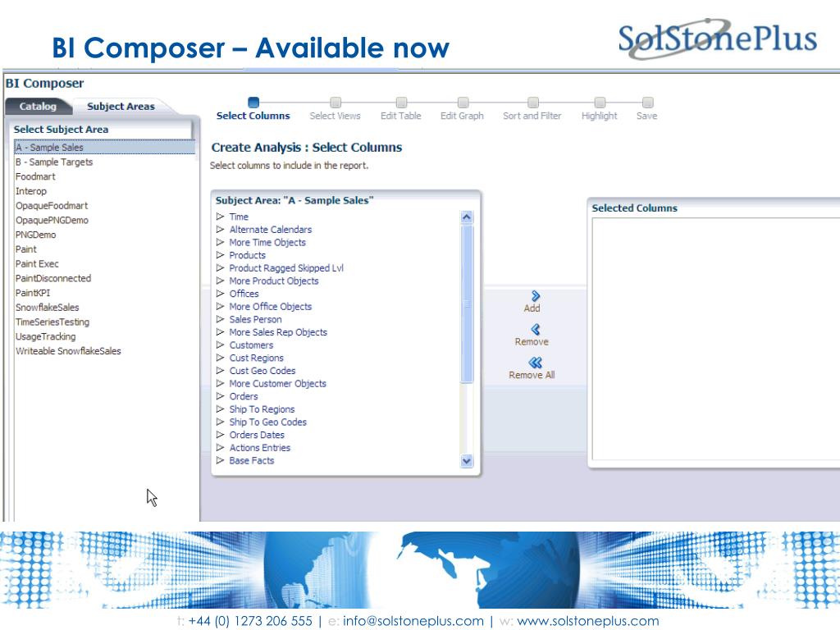
Task: Click the Sort and Filter step marker
Action: (x=532, y=102)
